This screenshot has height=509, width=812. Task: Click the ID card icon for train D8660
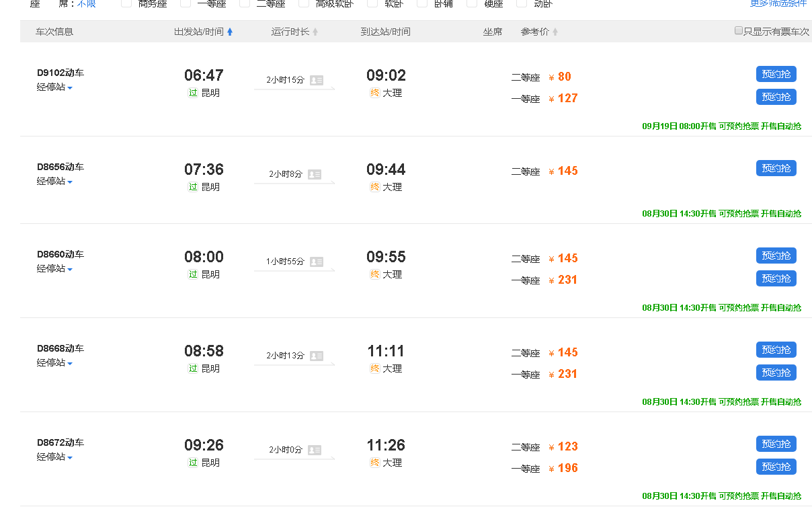click(x=316, y=262)
